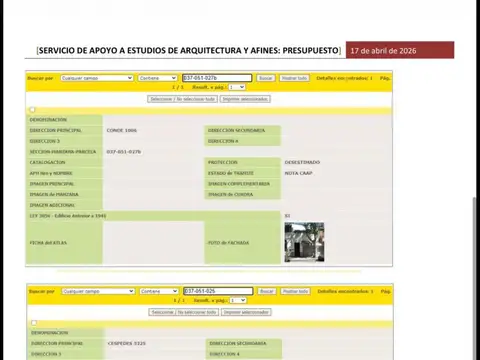Screen dimensions: 480x360
Task: Click 'Mostrar todo' next to the 037-051-026 search
Action: coord(295,291)
